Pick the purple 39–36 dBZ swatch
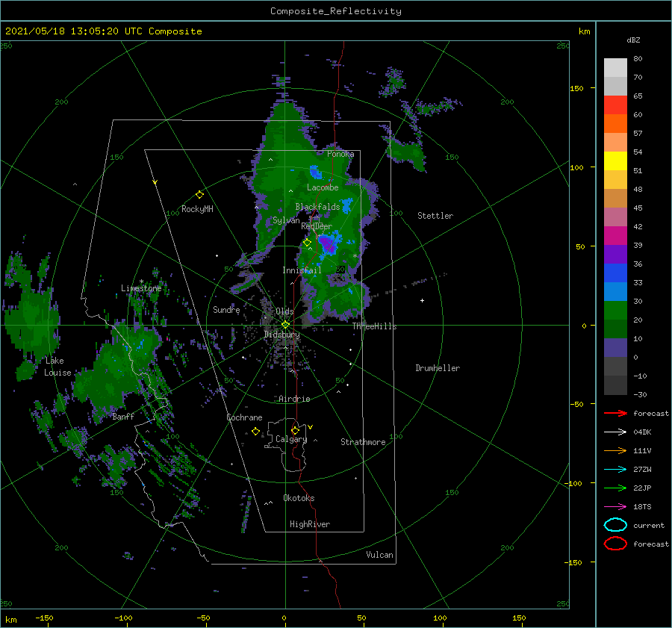Screen dimensions: 672x628 tap(615, 255)
